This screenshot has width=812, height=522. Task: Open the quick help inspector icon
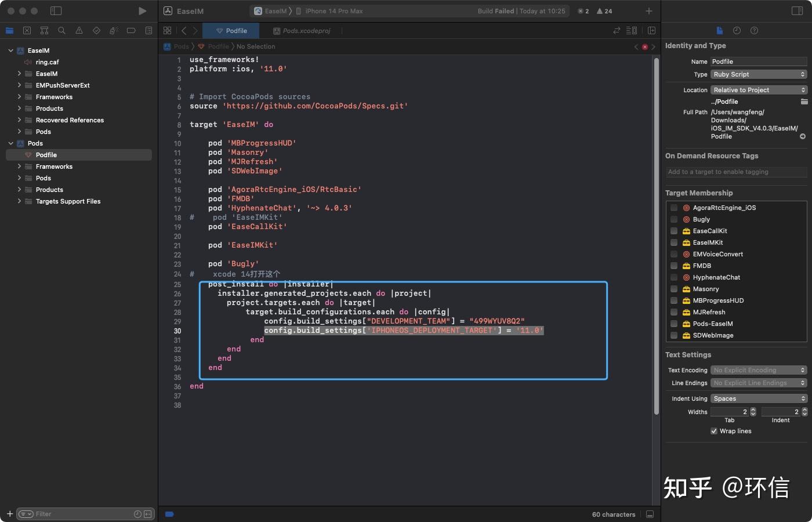pos(754,31)
